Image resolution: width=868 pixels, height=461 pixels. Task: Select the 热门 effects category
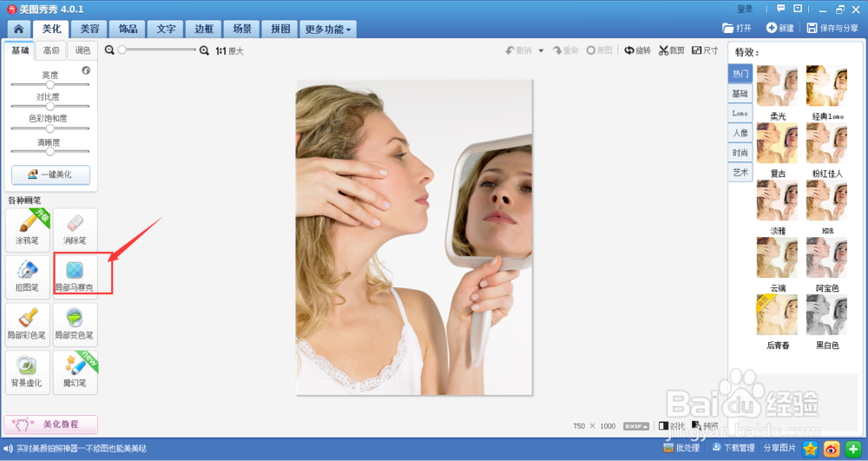click(740, 74)
